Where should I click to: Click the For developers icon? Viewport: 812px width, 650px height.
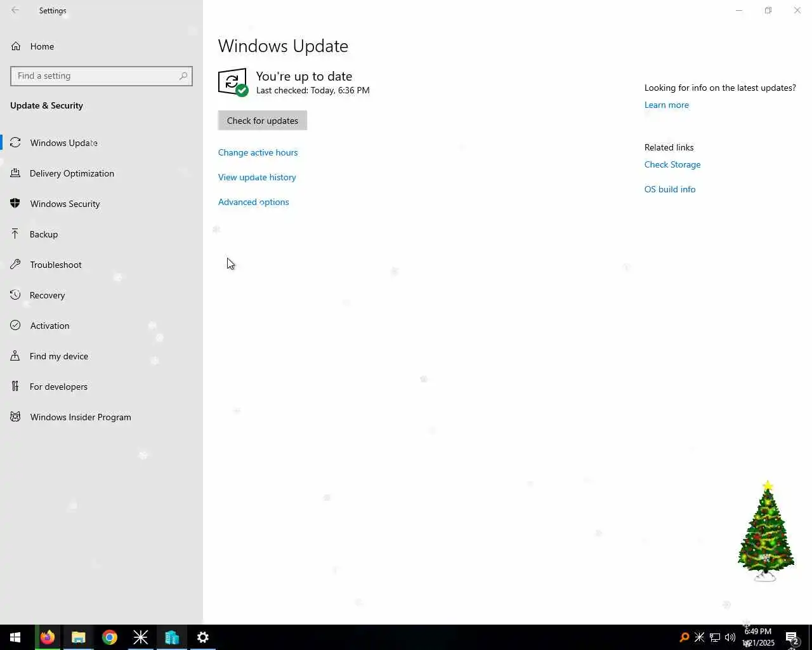[15, 387]
